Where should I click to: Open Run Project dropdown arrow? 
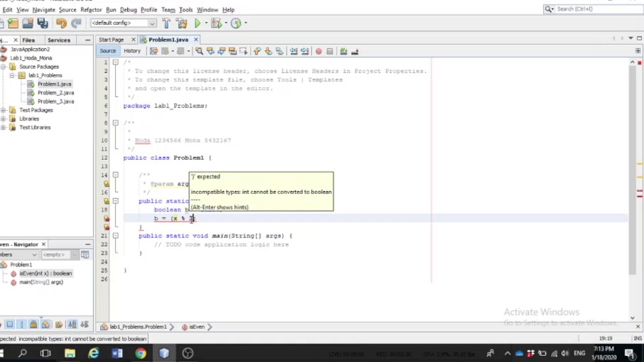point(206,23)
